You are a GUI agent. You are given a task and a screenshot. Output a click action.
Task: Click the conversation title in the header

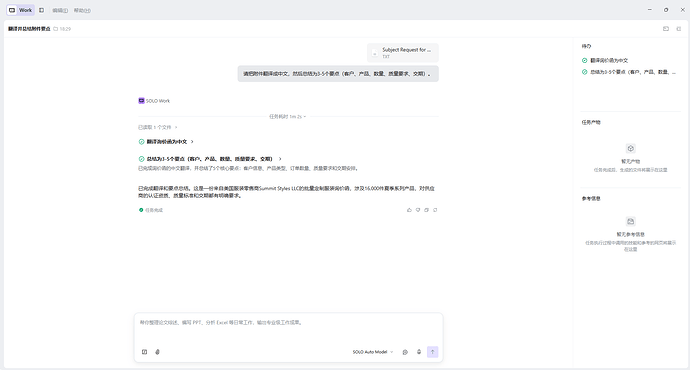pyautogui.click(x=29, y=29)
